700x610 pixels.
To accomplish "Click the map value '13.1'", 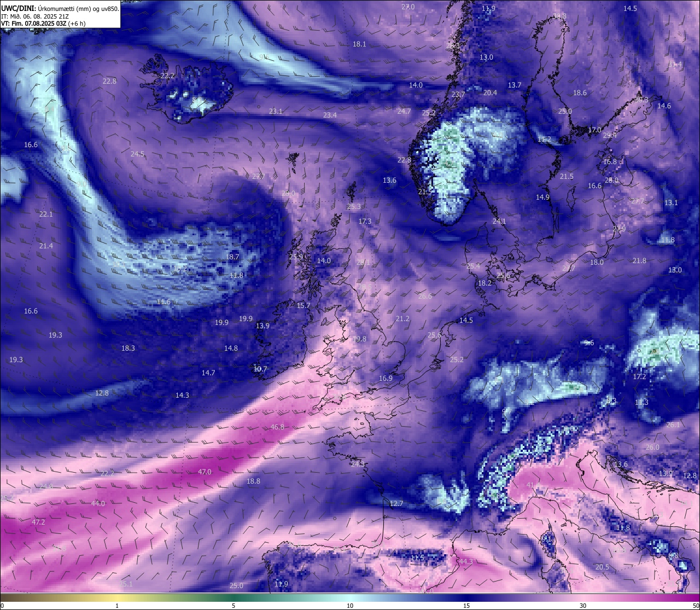I will coord(671,203).
